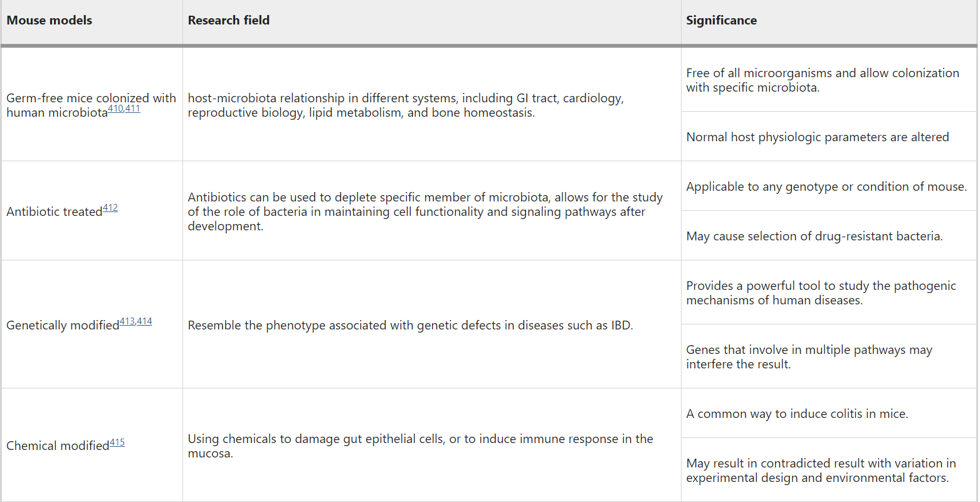Follow reference 412 beside Antibiotic treated
980x502 pixels.
110,208
